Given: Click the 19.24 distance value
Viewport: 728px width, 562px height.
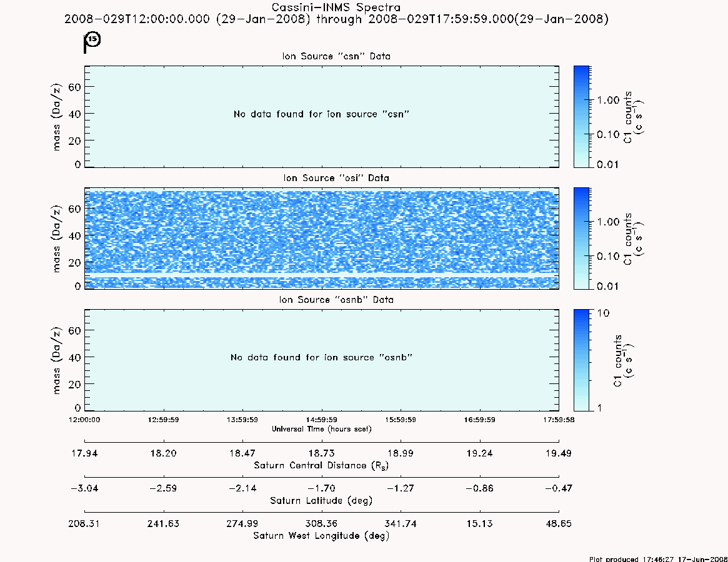Looking at the screenshot, I should 480,453.
